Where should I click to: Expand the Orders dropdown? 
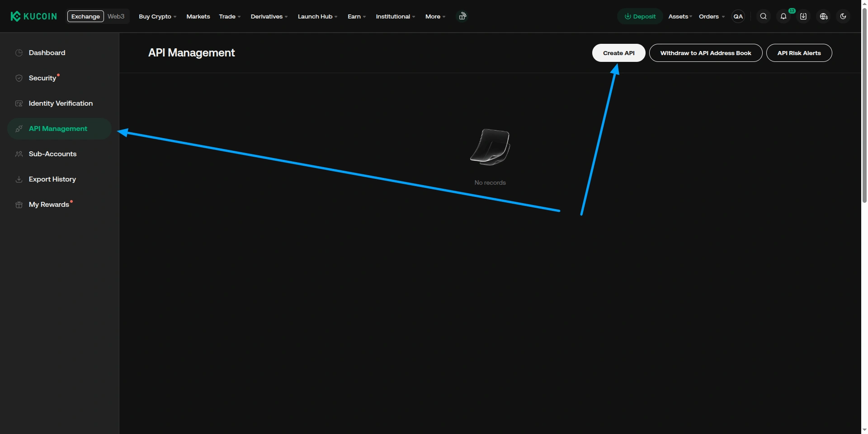pos(712,16)
